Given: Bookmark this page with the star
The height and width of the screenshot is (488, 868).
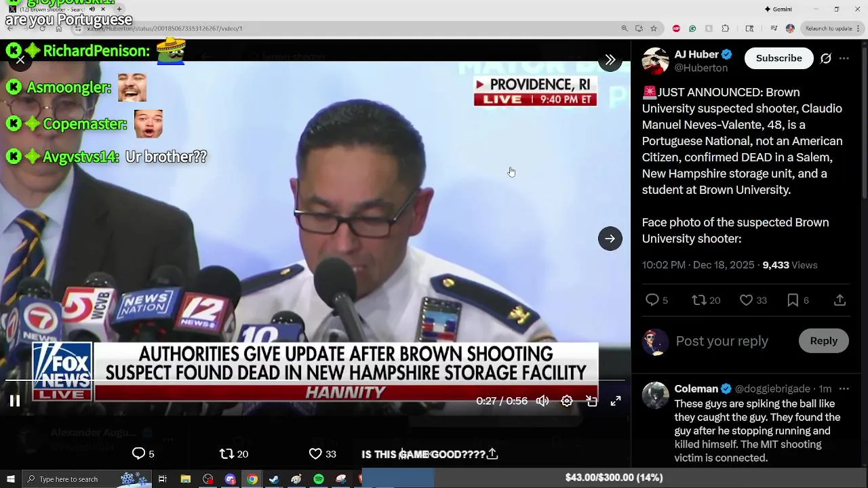Looking at the screenshot, I should (x=654, y=28).
